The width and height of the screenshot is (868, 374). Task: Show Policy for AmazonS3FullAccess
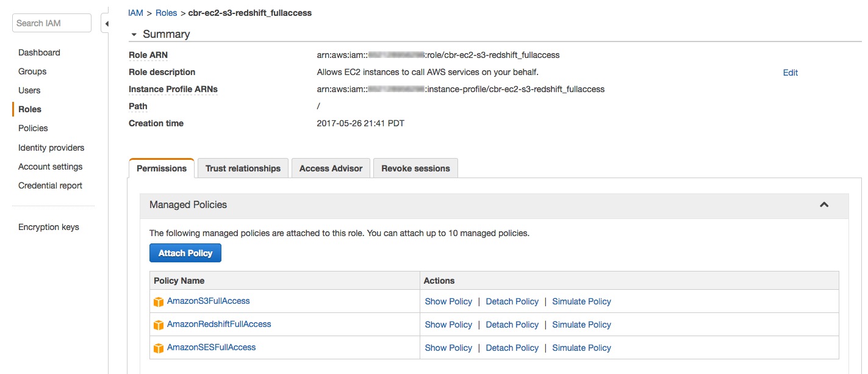tap(448, 301)
